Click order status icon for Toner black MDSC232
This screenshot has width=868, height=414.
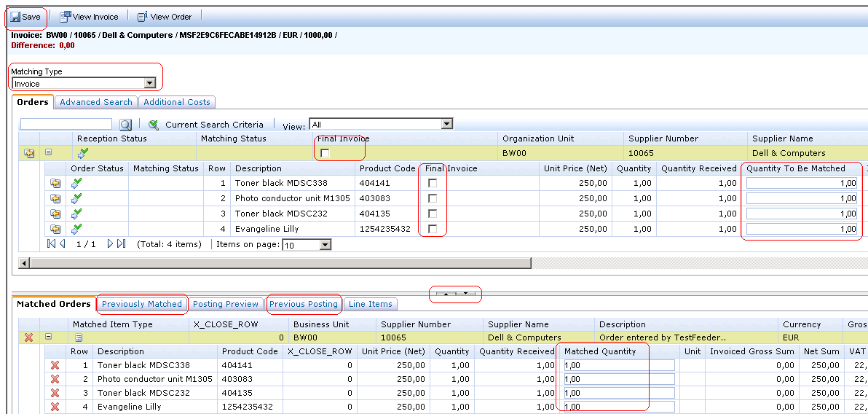pyautogui.click(x=77, y=214)
